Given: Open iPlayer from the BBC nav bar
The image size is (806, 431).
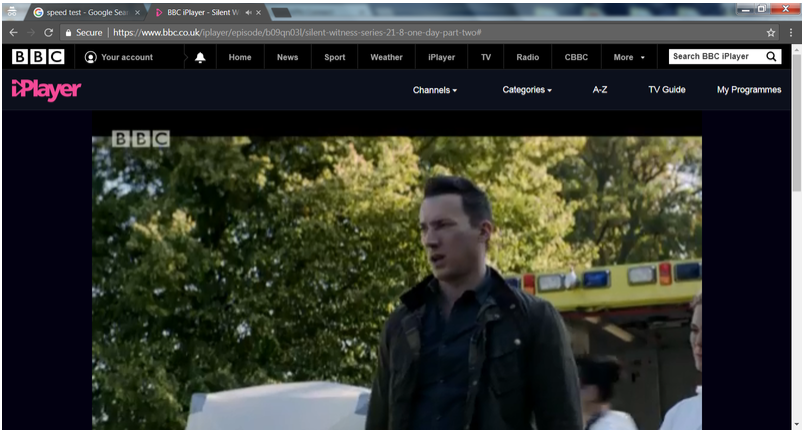Looking at the screenshot, I should [x=442, y=57].
